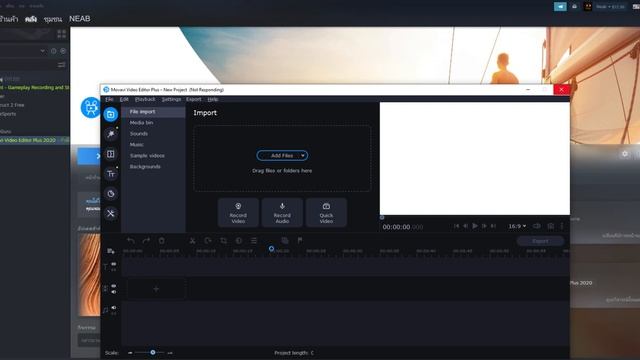Click the plus placeholder on video track

156,289
